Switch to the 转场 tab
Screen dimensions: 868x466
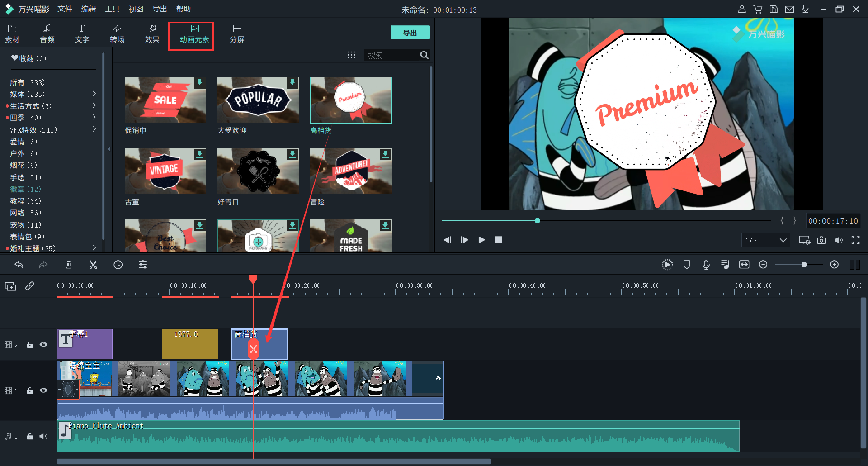[x=117, y=33]
